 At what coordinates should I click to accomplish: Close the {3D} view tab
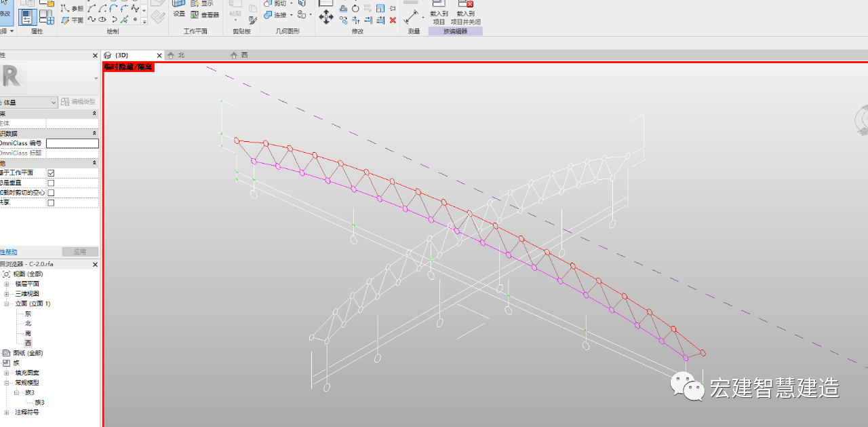[159, 56]
